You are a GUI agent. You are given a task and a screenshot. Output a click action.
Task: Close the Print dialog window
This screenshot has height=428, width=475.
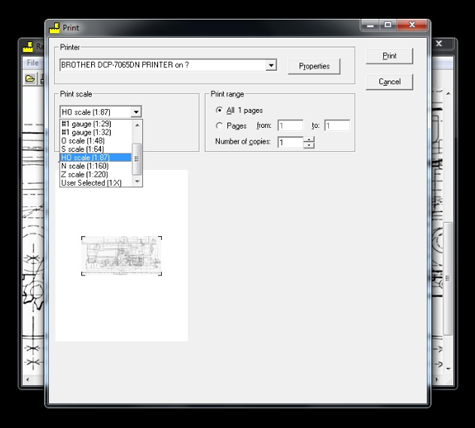[412, 25]
